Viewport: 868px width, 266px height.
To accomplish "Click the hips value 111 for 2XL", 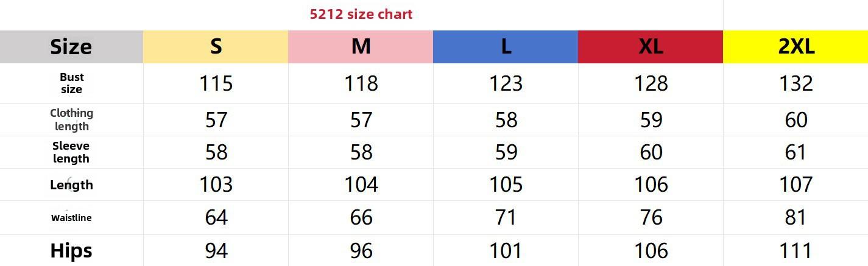I will point(796,250).
